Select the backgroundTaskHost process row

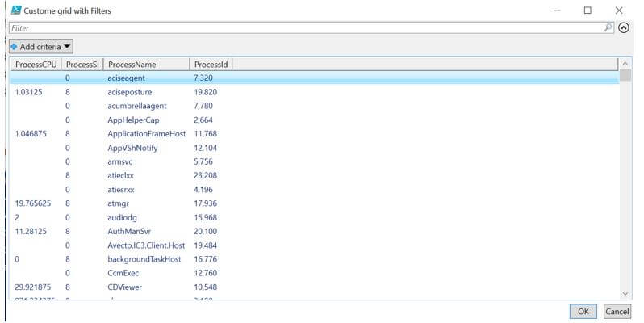[315, 259]
